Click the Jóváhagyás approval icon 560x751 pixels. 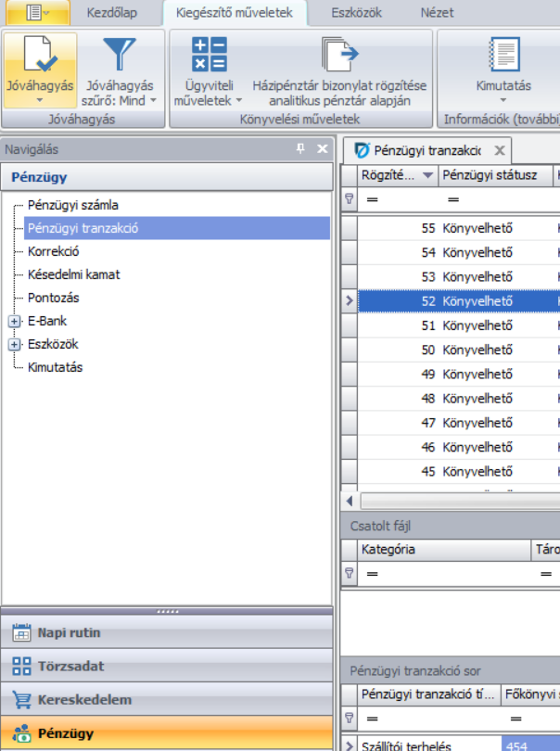click(x=39, y=56)
